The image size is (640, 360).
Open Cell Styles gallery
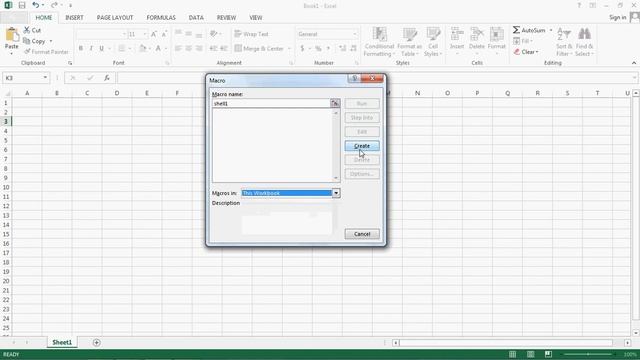pos(433,42)
